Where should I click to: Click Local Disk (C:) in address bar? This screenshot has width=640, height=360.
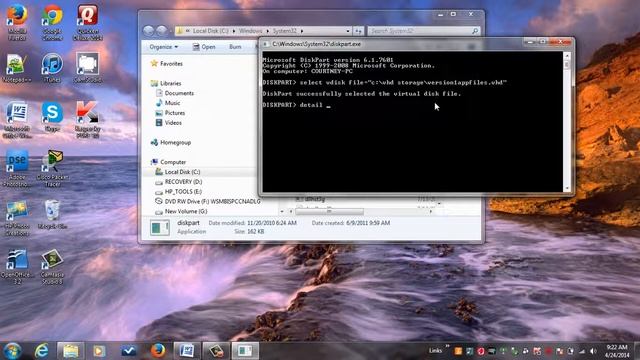coord(211,31)
